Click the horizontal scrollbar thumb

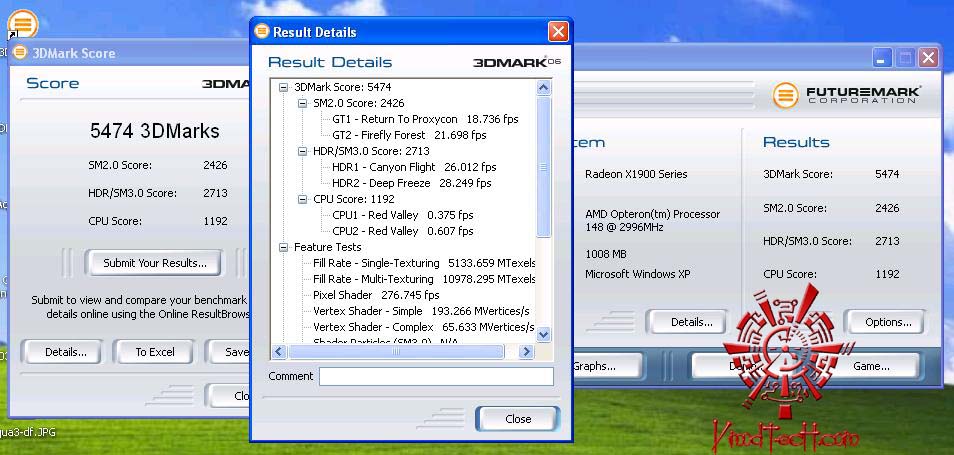click(396, 352)
